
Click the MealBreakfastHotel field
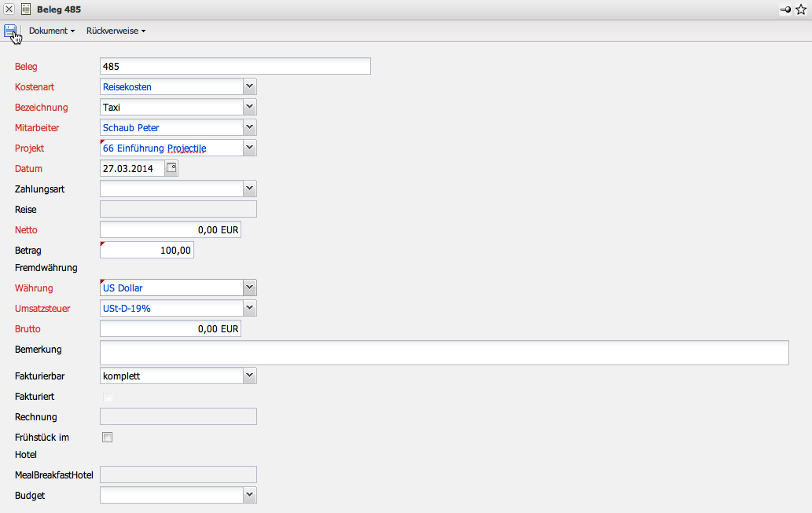[178, 475]
